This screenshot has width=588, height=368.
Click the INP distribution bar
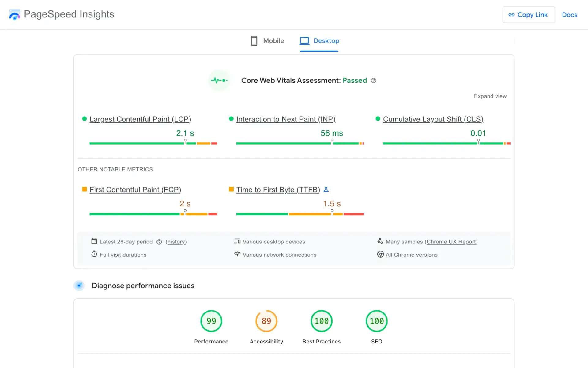(300, 143)
